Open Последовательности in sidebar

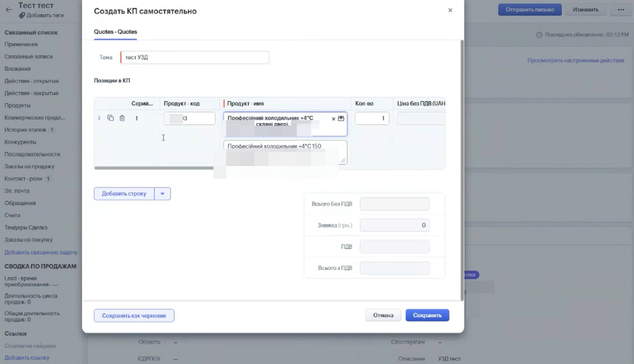[33, 154]
